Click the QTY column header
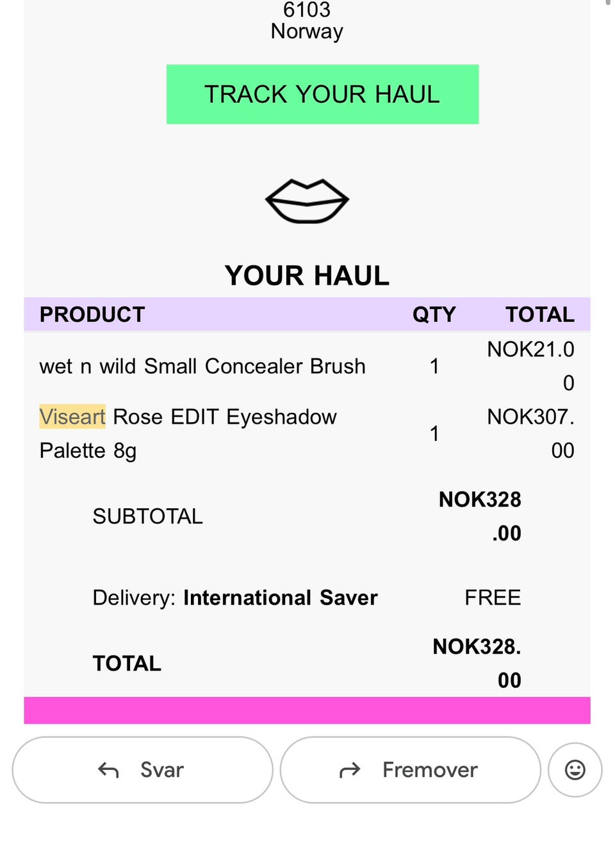615x868 pixels. pos(434,315)
